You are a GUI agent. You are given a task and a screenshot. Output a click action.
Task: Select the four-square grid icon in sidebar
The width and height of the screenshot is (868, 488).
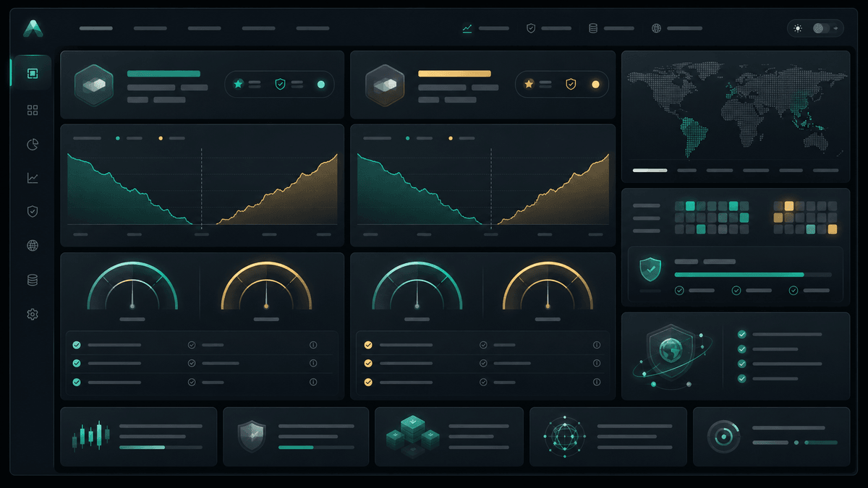coord(33,111)
